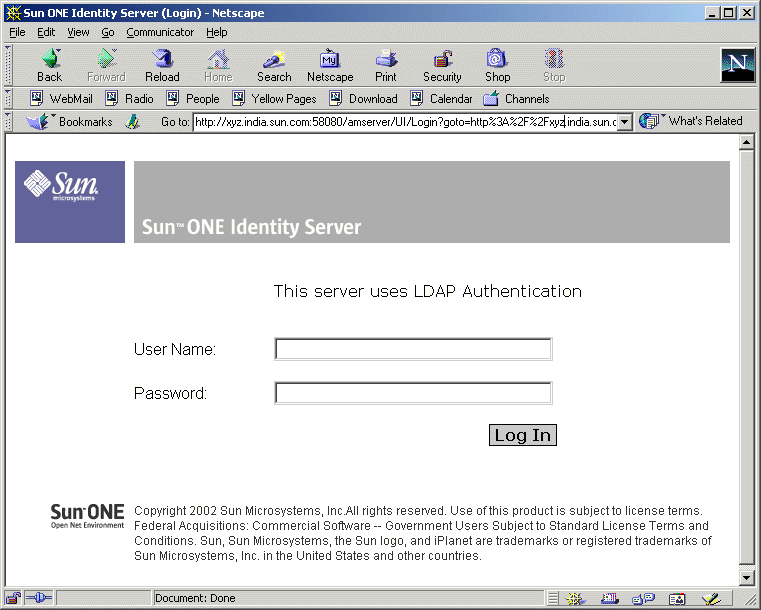Click the What's Related button
The image size is (761, 610).
click(x=691, y=121)
